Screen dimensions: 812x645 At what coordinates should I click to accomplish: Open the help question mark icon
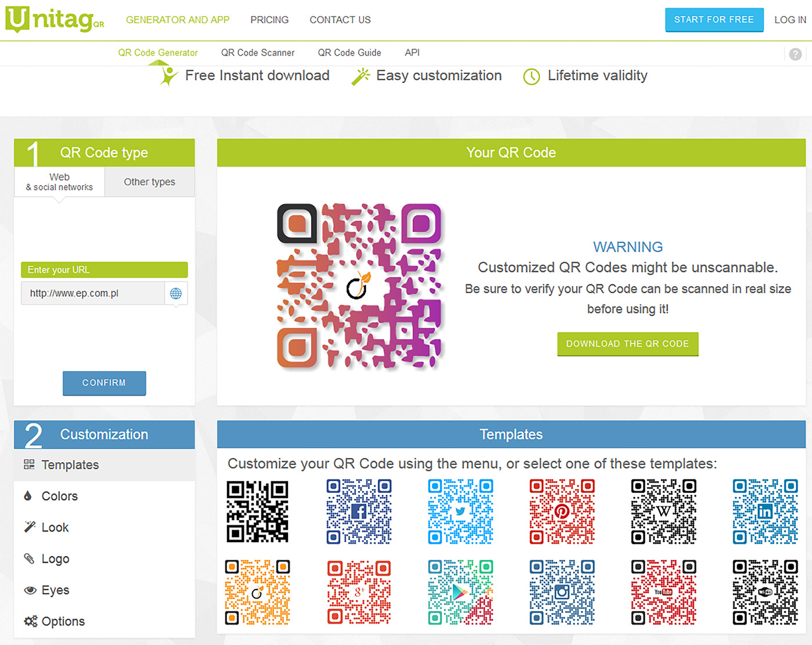[795, 54]
